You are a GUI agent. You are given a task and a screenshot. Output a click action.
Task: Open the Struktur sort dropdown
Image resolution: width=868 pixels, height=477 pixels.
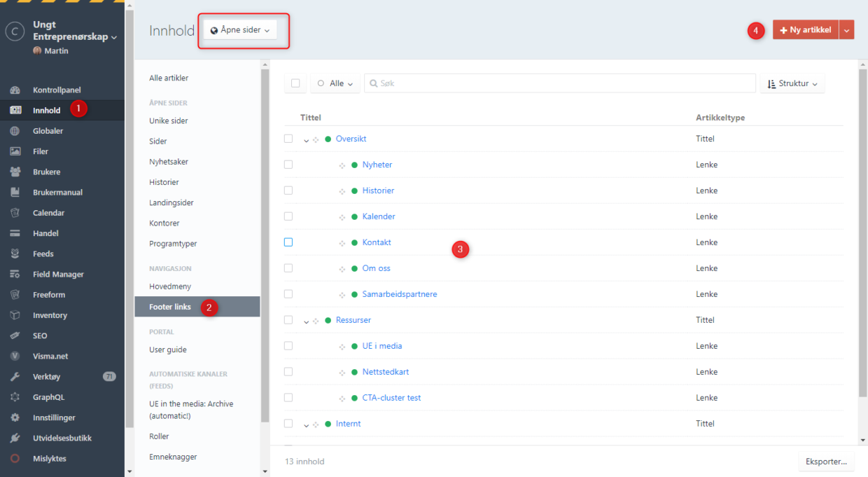point(792,83)
